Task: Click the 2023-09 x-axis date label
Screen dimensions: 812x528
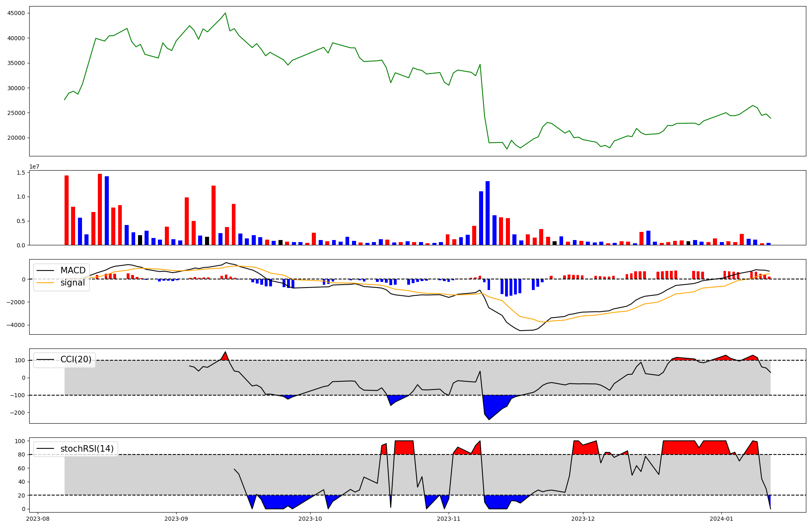Action: [176, 519]
